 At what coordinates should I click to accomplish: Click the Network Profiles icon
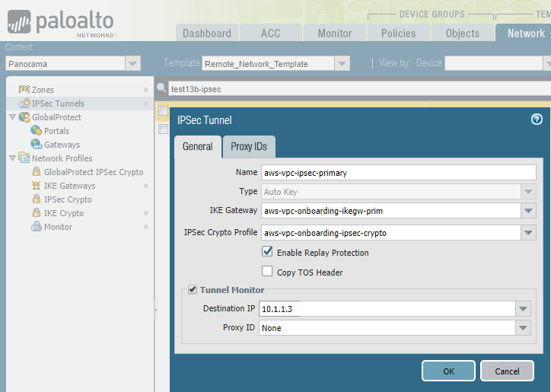[24, 158]
